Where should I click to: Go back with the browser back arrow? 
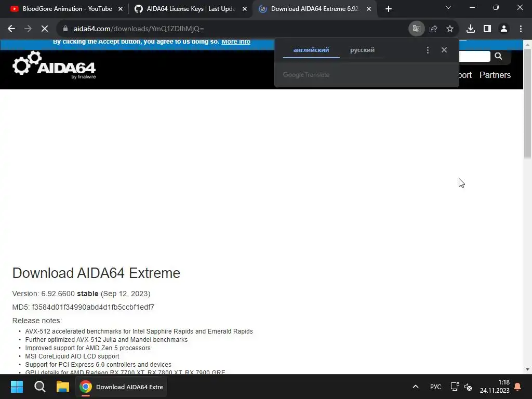click(11, 29)
